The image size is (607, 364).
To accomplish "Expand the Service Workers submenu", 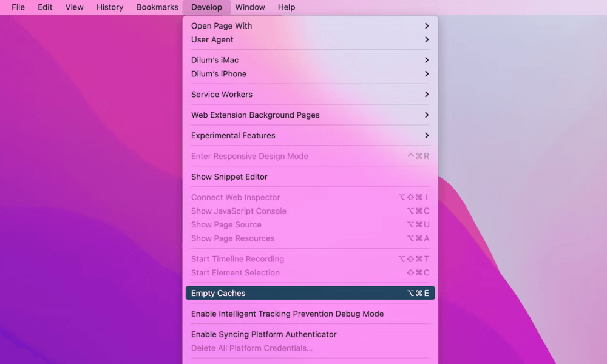I will [x=310, y=95].
